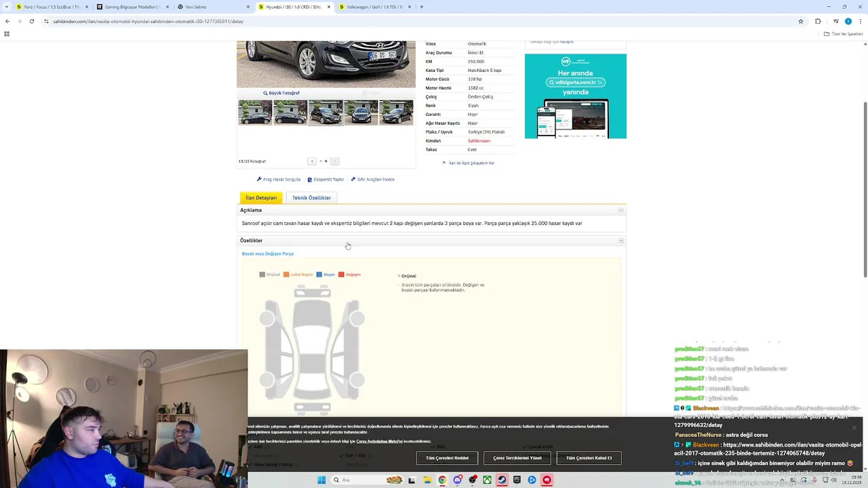Viewport: 868px width, 488px height.
Task: Collapse the Özellikler section
Action: pyautogui.click(x=621, y=241)
